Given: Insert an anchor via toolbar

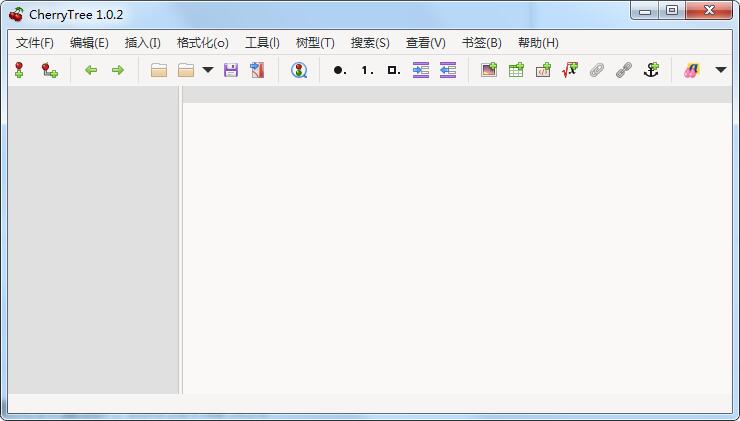Looking at the screenshot, I should pos(651,70).
